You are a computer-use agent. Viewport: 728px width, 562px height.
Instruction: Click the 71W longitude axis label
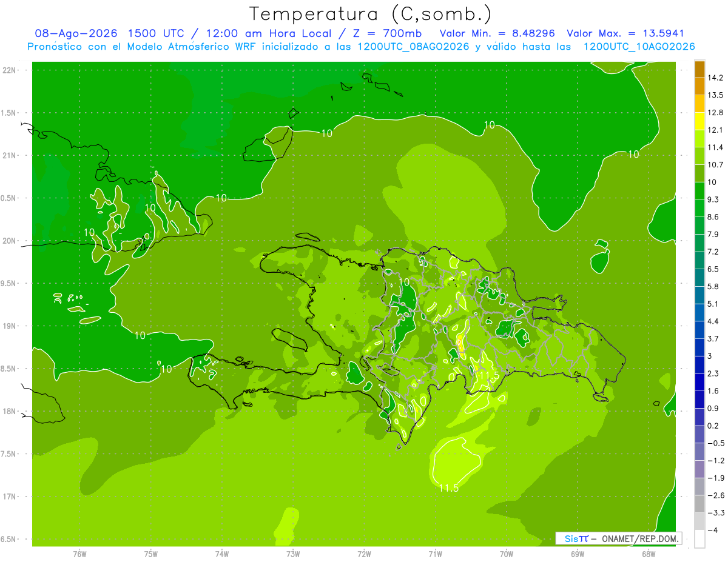pyautogui.click(x=435, y=554)
